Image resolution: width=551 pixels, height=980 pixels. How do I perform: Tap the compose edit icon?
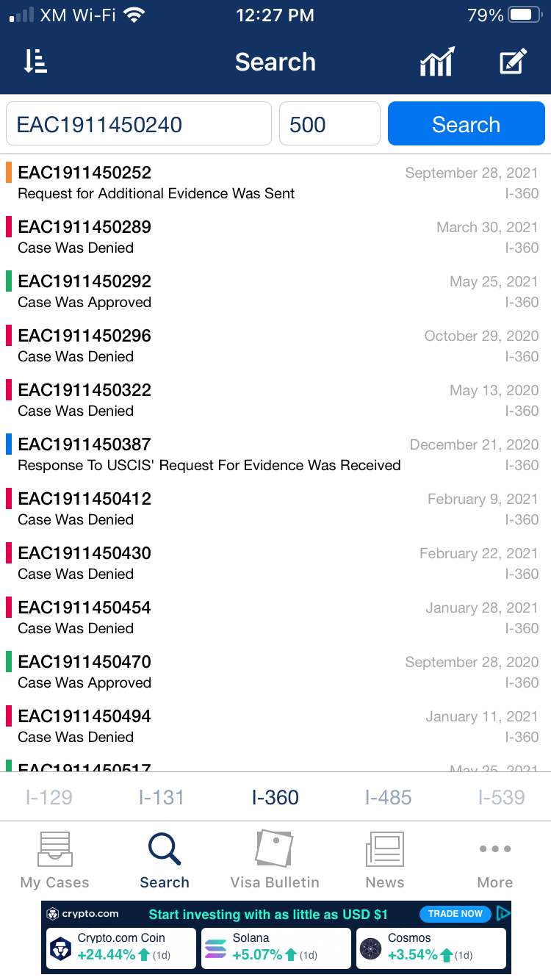[x=513, y=62]
